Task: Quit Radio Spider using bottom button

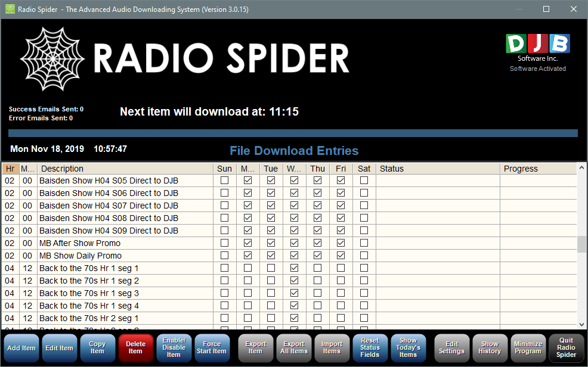Action: pyautogui.click(x=567, y=348)
